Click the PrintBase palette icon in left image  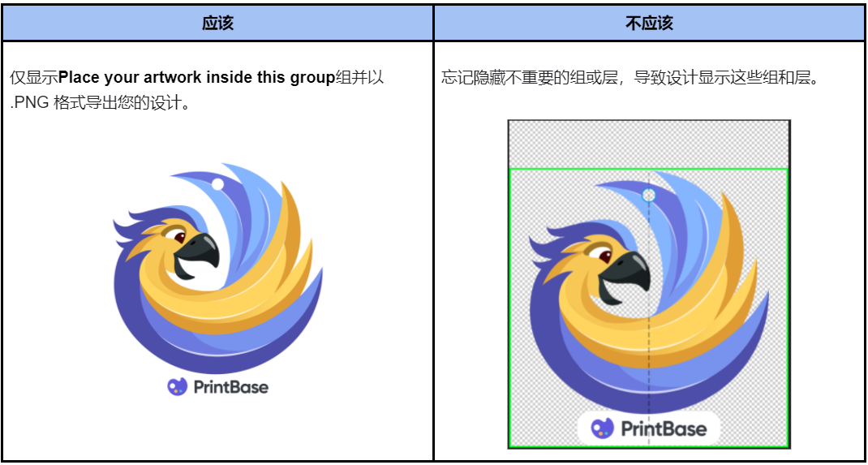[x=177, y=386]
